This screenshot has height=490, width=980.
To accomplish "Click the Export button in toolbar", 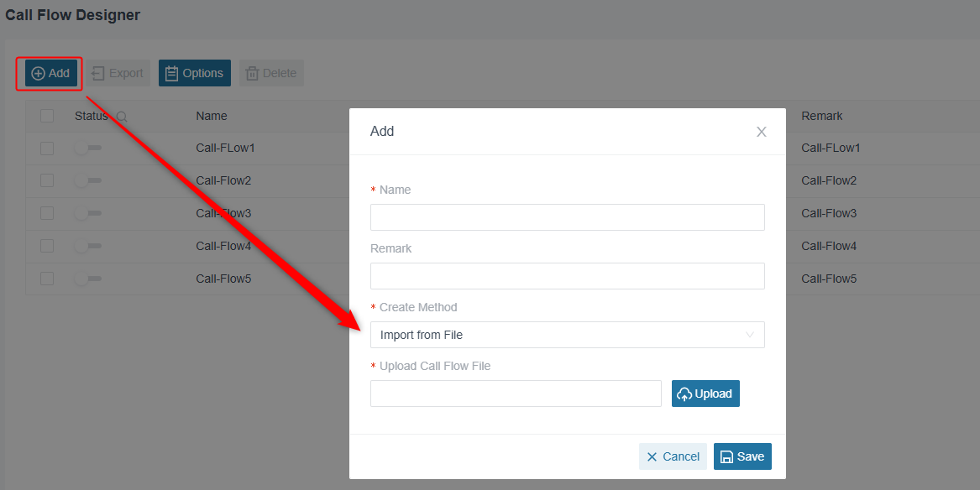I will tap(118, 73).
